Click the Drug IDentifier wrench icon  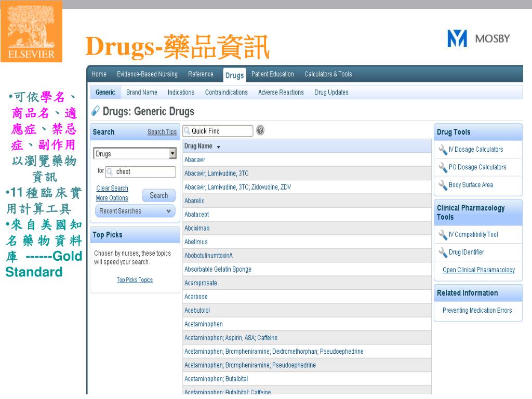pyautogui.click(x=443, y=252)
